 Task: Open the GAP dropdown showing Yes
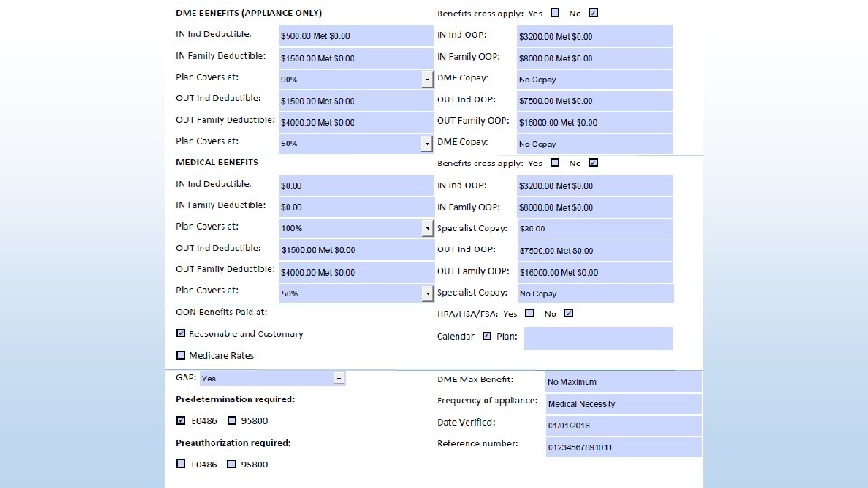pos(338,379)
